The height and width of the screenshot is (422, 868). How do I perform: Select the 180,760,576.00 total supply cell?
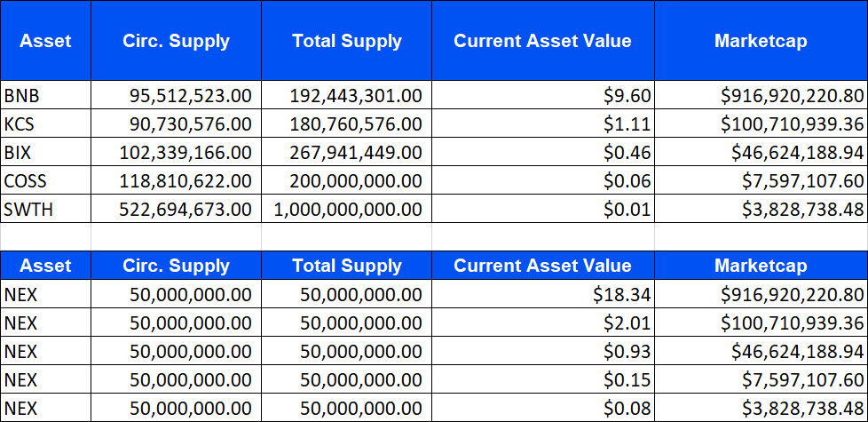tap(346, 123)
